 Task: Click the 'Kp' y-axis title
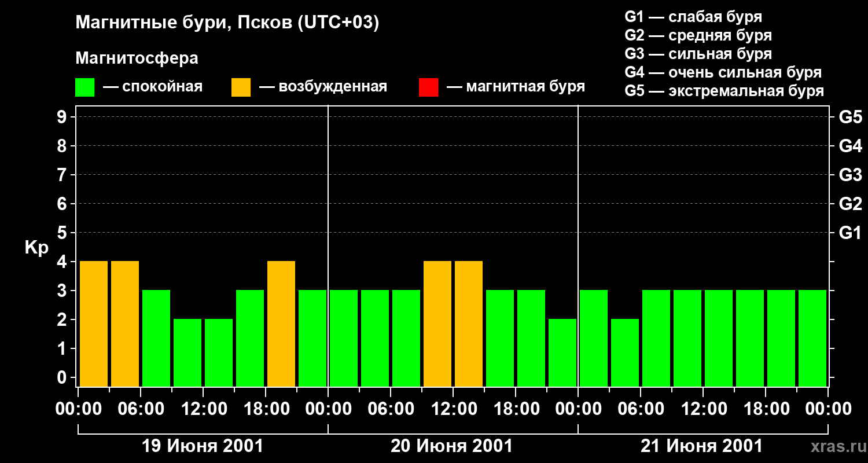coord(36,248)
